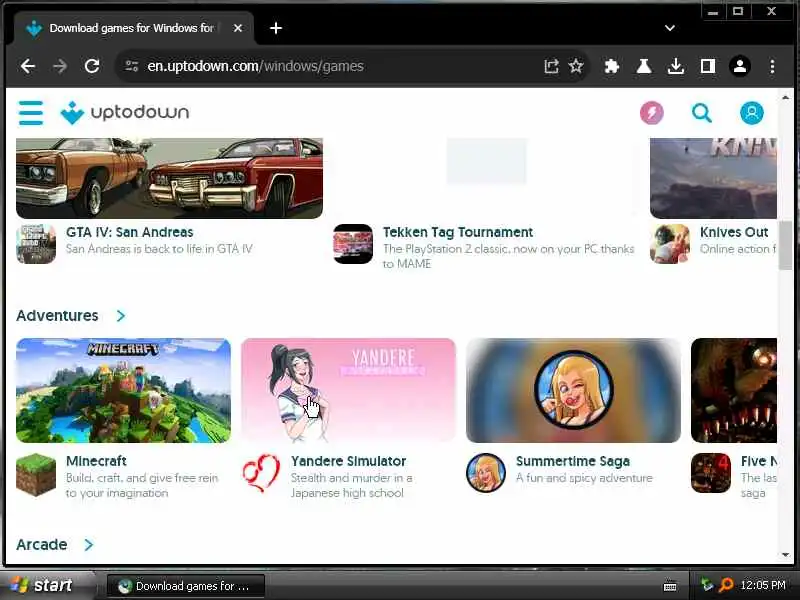Viewport: 800px width, 600px height.
Task: Click the taskbar clock 12:05 PM
Action: [763, 585]
